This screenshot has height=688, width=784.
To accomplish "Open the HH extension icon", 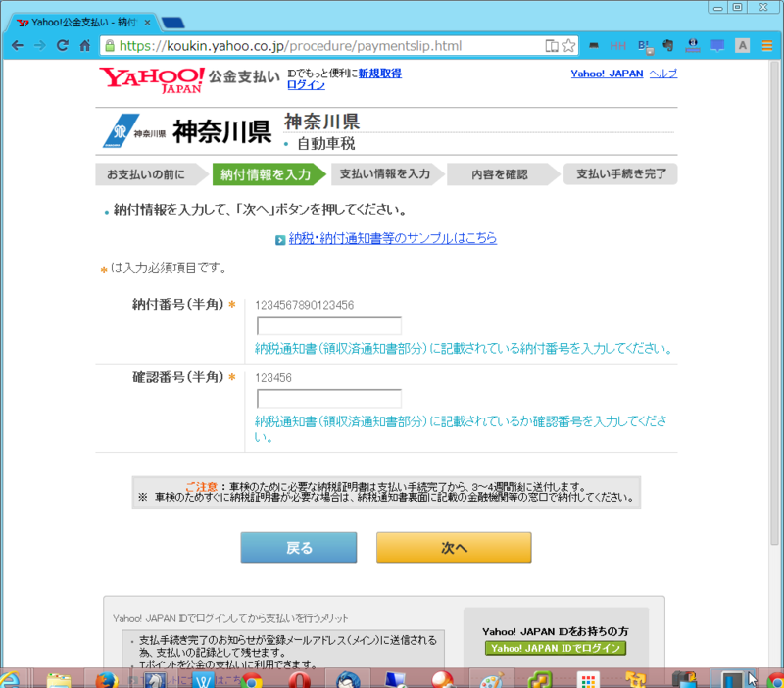I will [x=618, y=46].
